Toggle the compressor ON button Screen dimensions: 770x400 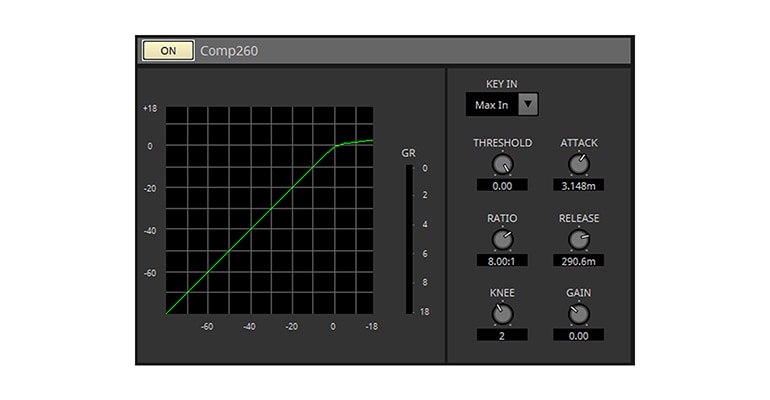(x=168, y=50)
